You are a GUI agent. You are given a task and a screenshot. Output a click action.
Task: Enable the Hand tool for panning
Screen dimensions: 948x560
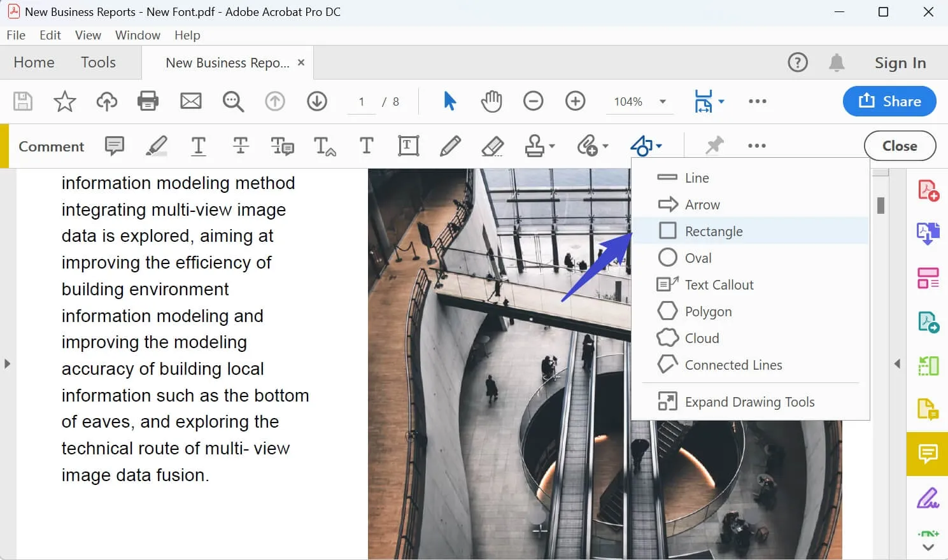pos(491,101)
